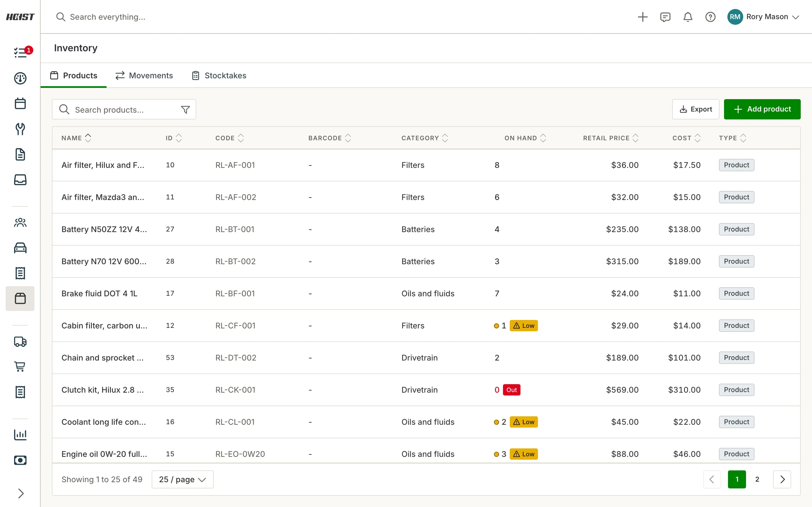Viewport: 812px width, 507px height.
Task: Open the dashboard gauge icon
Action: point(20,78)
